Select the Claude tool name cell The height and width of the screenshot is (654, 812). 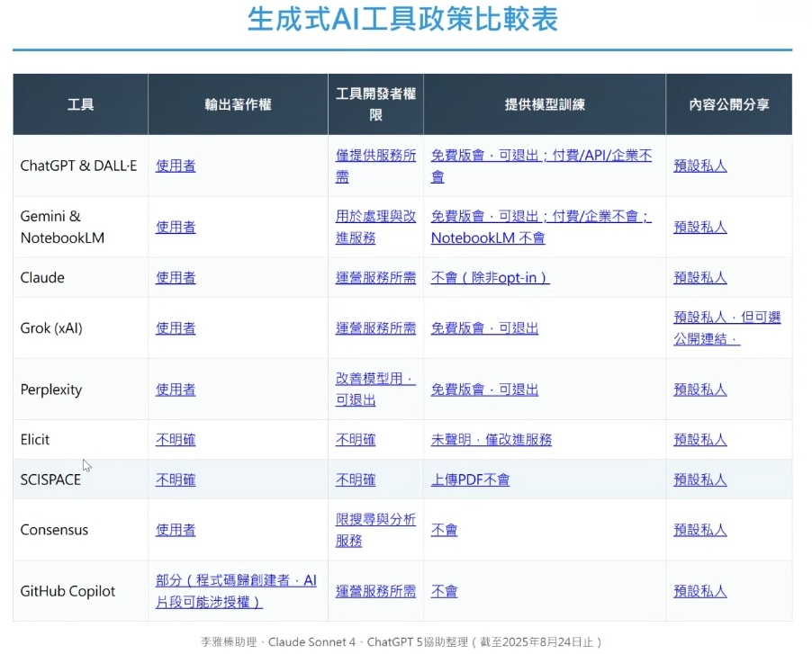pos(80,278)
